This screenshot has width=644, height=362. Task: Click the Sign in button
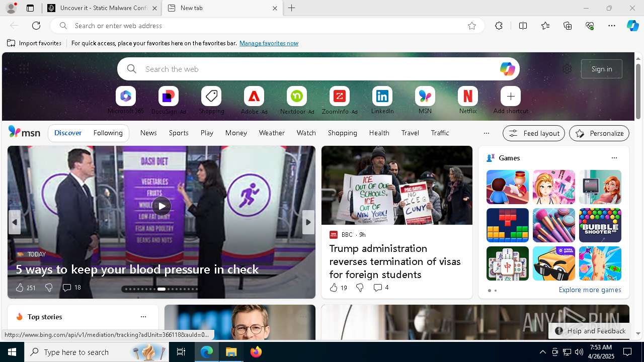coord(602,69)
